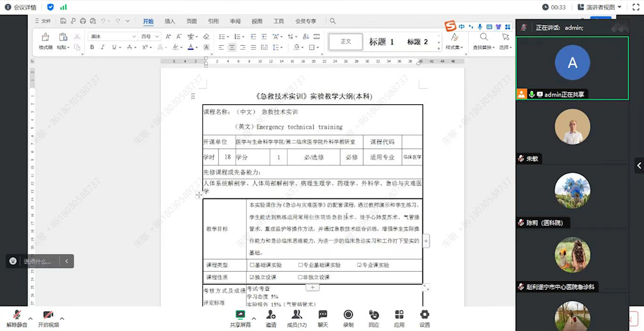Open the 聊天 chat panel
This screenshot has height=331, width=644.
tap(323, 319)
